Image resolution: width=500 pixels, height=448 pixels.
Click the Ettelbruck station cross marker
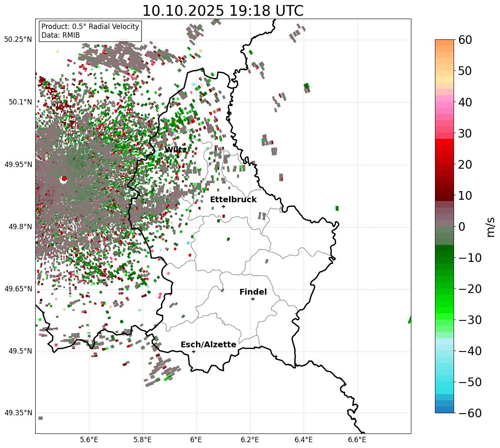click(223, 206)
